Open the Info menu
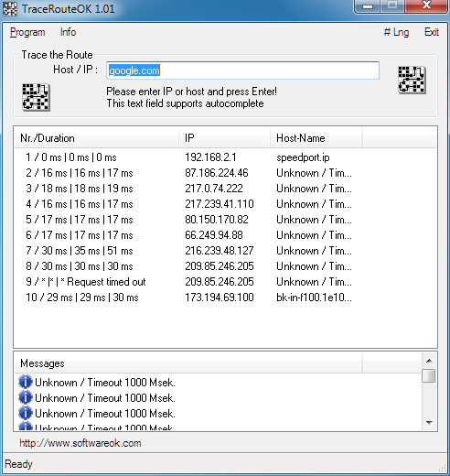 (x=68, y=32)
